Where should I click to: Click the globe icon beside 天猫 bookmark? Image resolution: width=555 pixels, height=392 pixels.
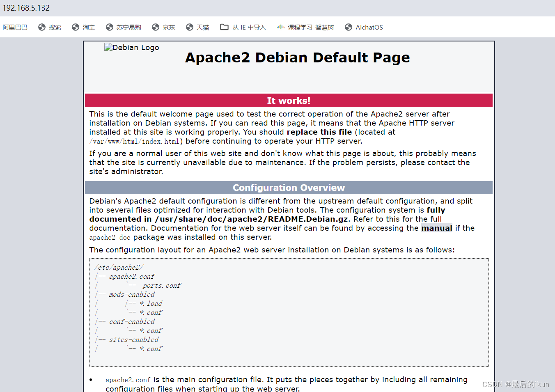[190, 27]
